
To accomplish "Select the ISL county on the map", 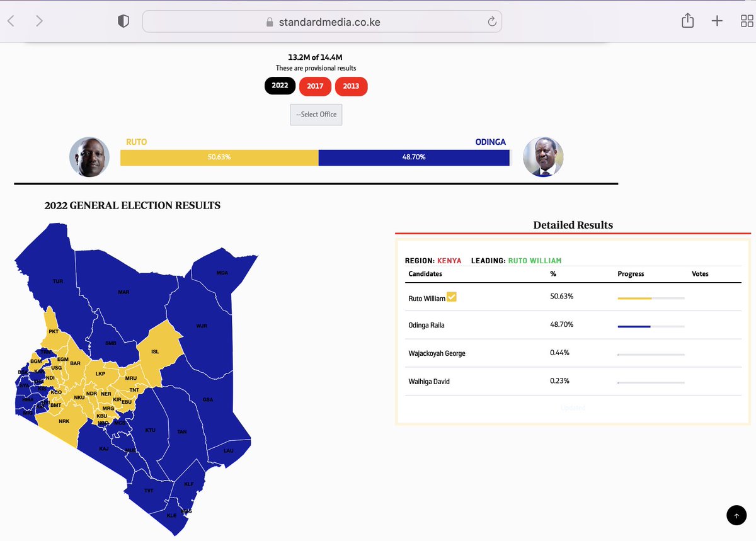I will pos(156,352).
